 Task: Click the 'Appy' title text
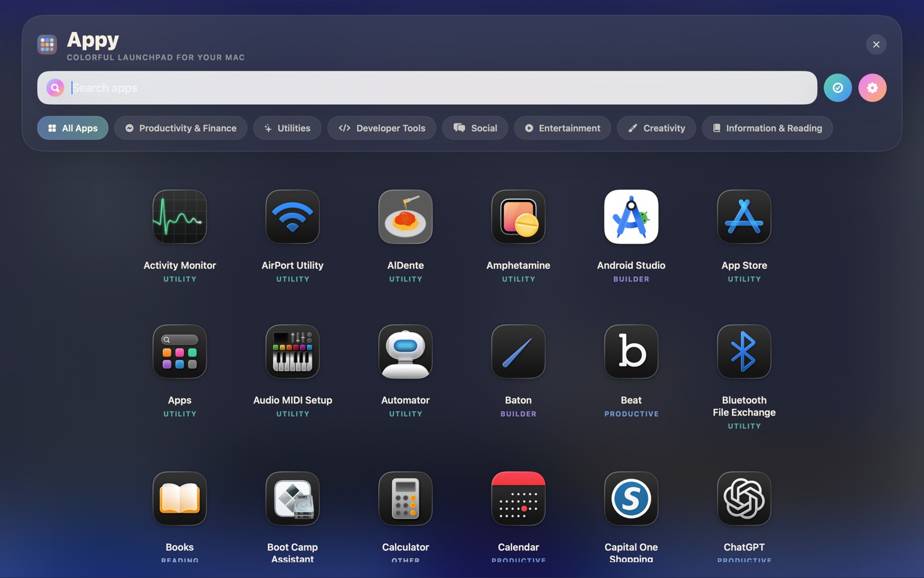pyautogui.click(x=93, y=40)
